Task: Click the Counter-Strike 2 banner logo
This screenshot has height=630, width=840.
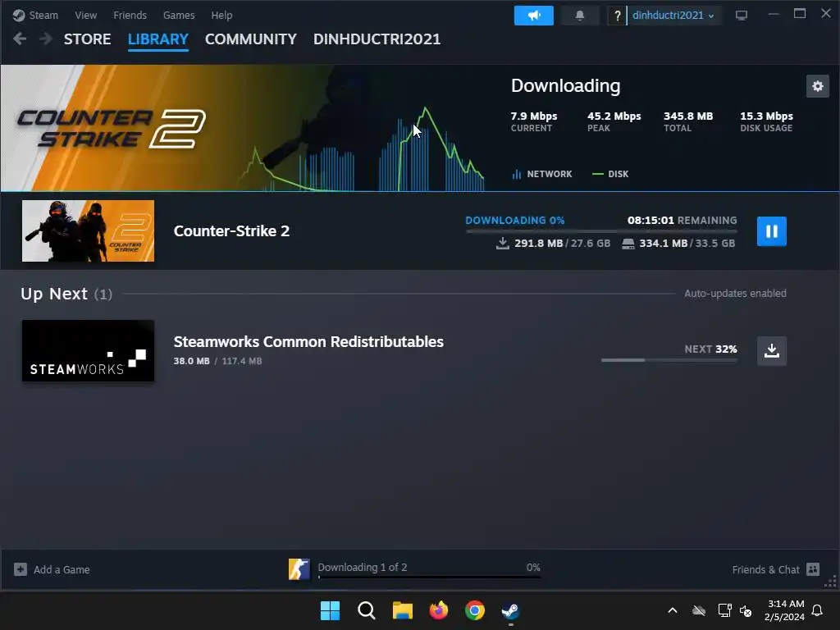Action: pyautogui.click(x=112, y=129)
